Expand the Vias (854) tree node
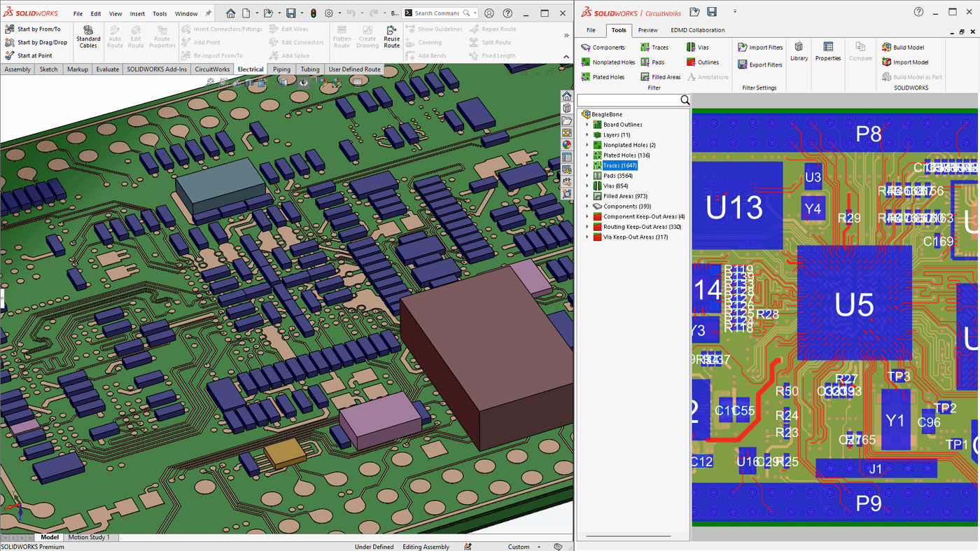Screen dimensions: 980x551 click(587, 186)
